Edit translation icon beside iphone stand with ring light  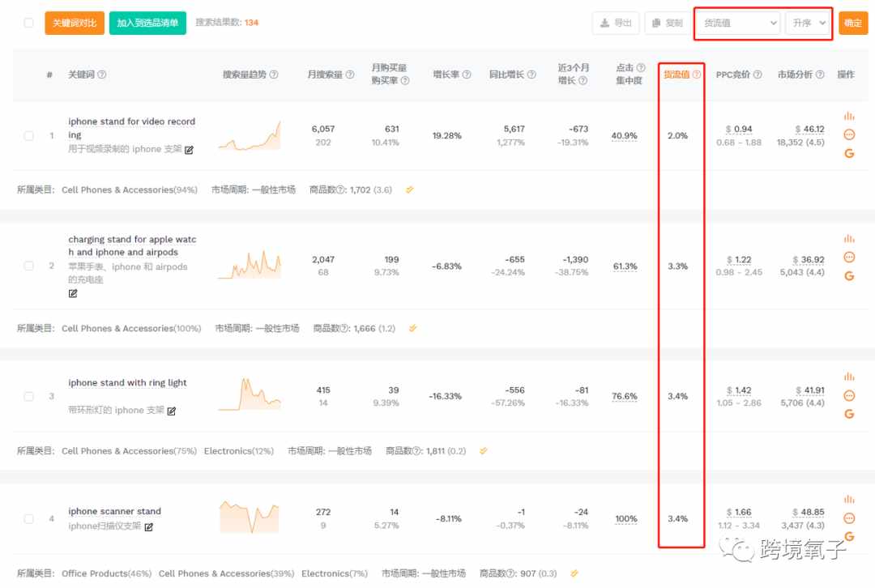(x=171, y=411)
